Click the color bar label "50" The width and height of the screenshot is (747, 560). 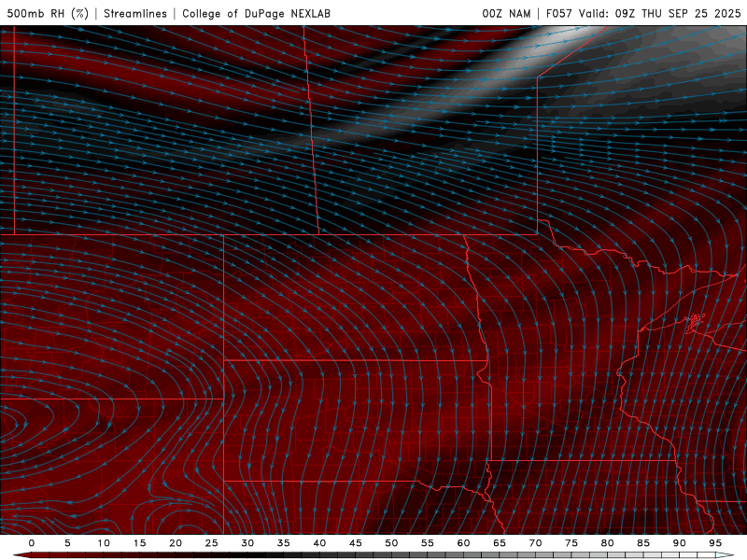point(391,543)
